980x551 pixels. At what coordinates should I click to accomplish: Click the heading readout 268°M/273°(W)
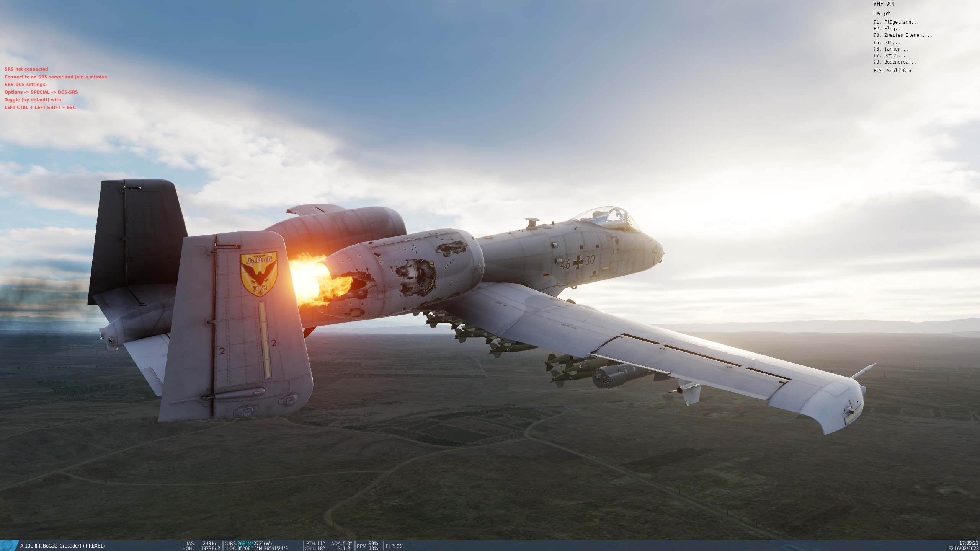[x=248, y=543]
